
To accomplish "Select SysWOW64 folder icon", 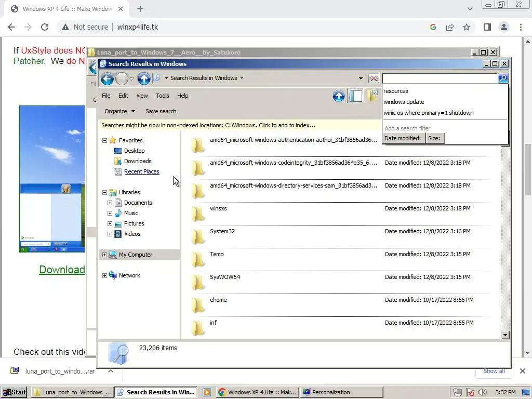I will 198,282.
